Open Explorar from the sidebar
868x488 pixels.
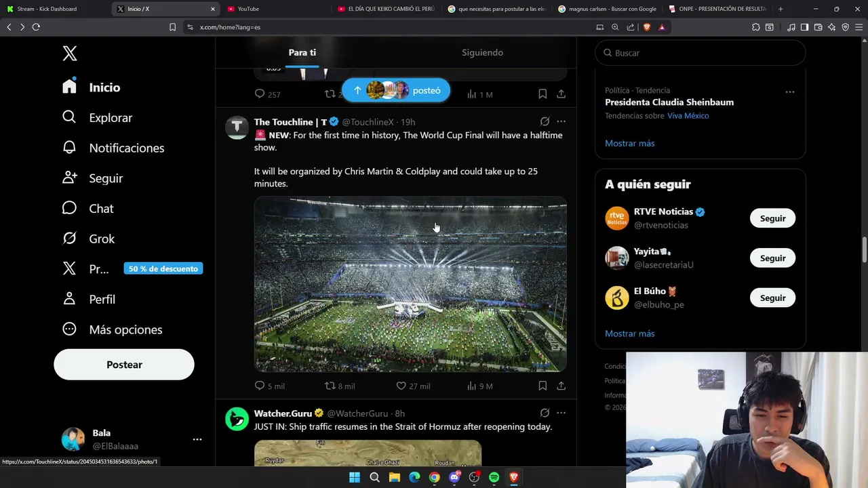(x=97, y=117)
